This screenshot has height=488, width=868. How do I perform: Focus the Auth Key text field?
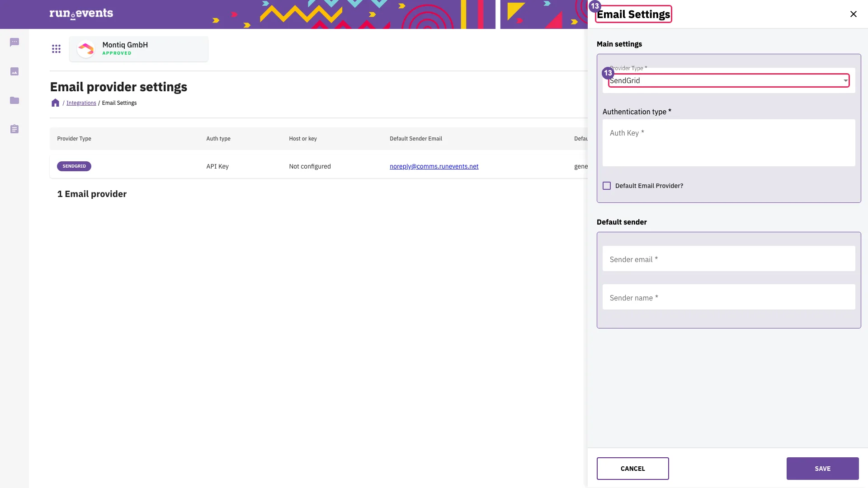point(729,143)
